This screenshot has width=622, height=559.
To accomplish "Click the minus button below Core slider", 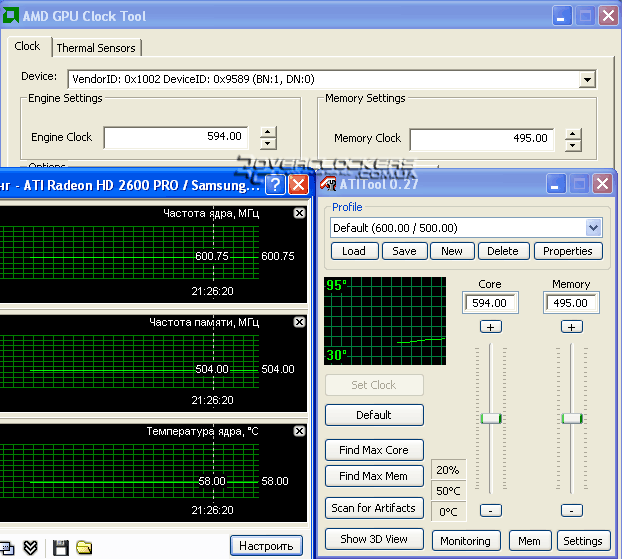I will tap(491, 511).
